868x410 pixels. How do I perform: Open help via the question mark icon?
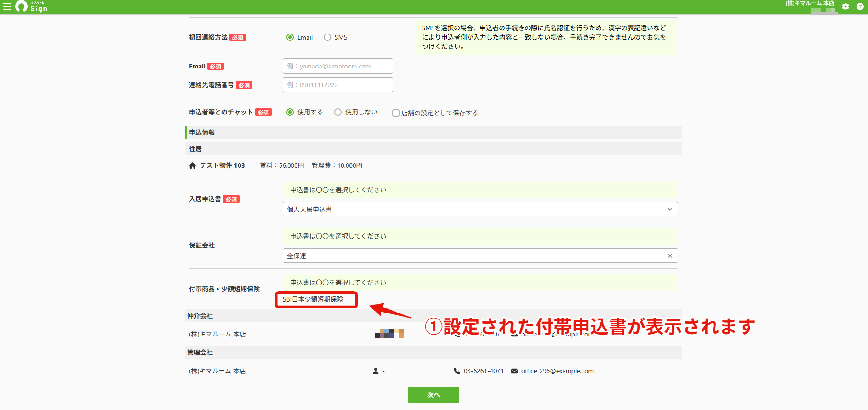tap(860, 6)
